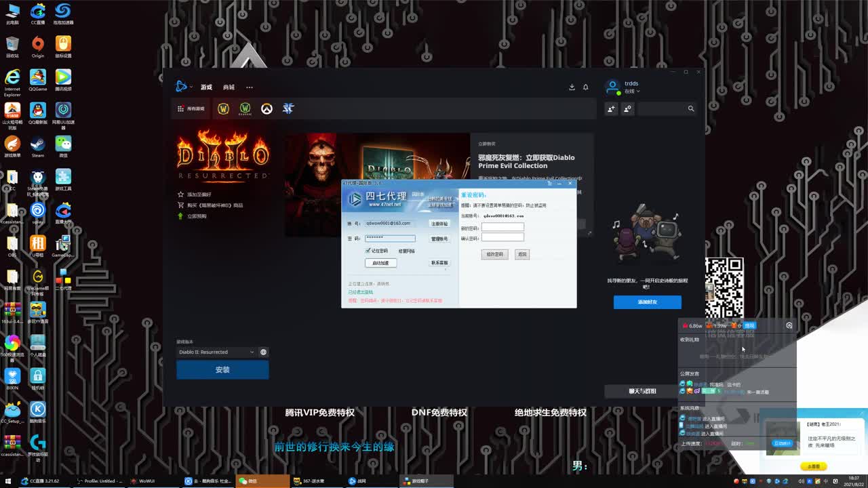Toggle the 记住密码 checkbox
868x488 pixels.
[x=368, y=251]
